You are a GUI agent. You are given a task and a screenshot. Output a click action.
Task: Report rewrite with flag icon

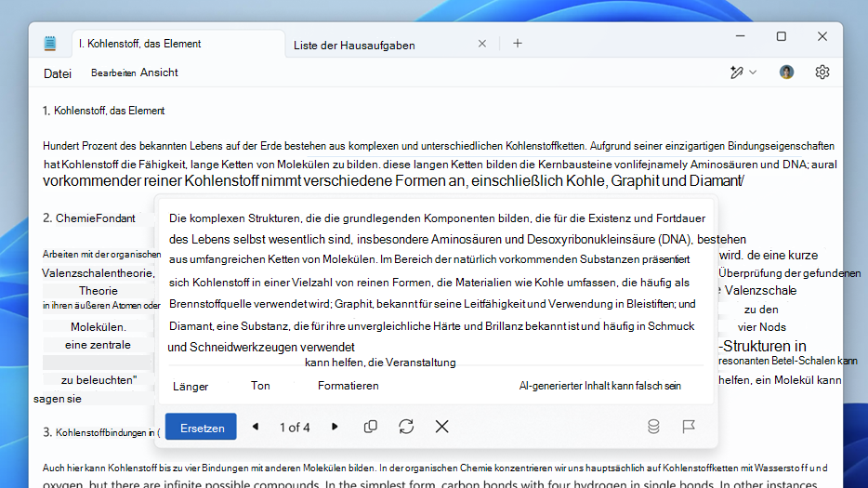coord(689,427)
